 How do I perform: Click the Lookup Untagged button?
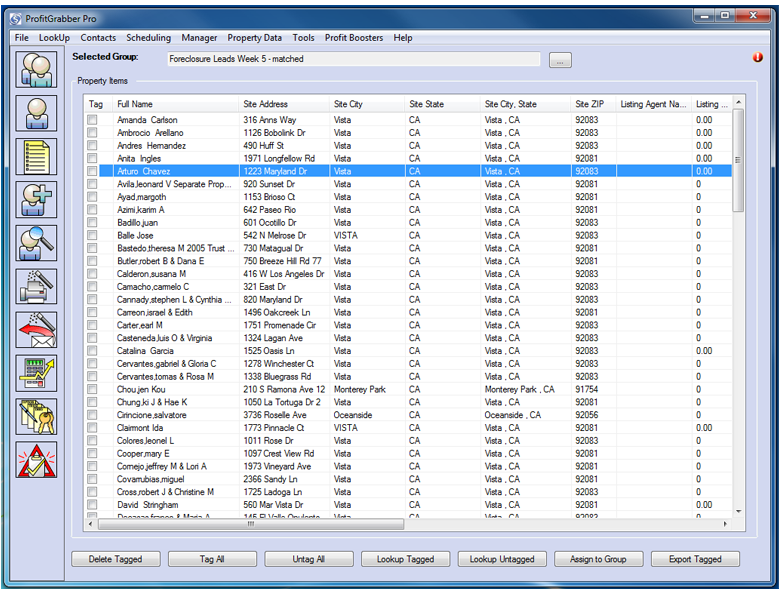point(502,559)
